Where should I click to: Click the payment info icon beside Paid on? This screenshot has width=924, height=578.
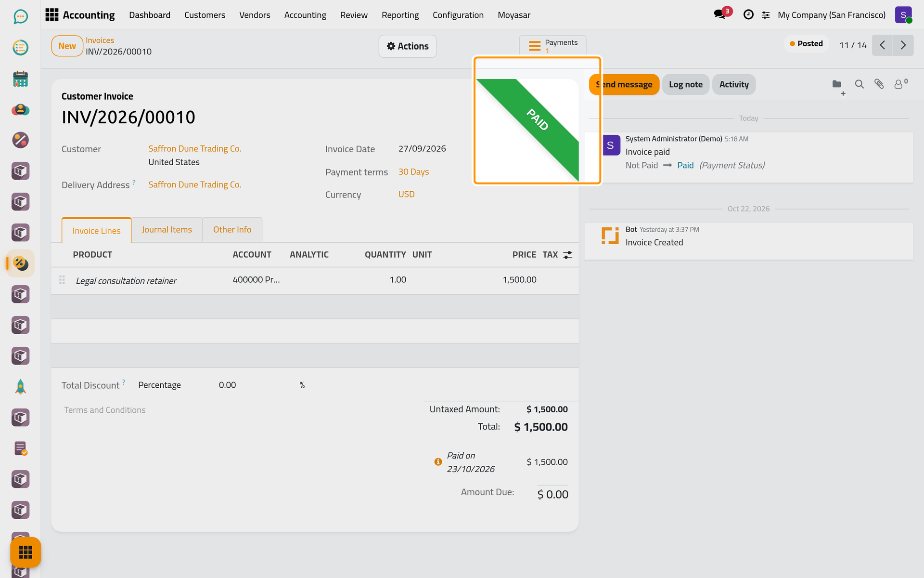pyautogui.click(x=438, y=462)
